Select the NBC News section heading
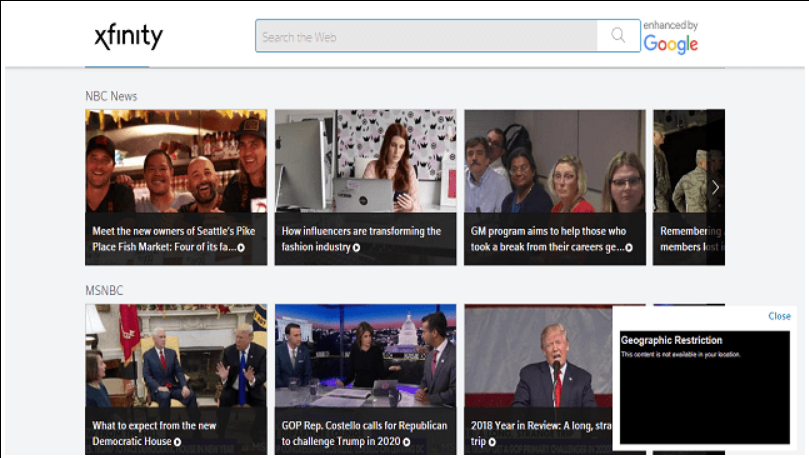Viewport: 809px width, 458px height. point(111,96)
